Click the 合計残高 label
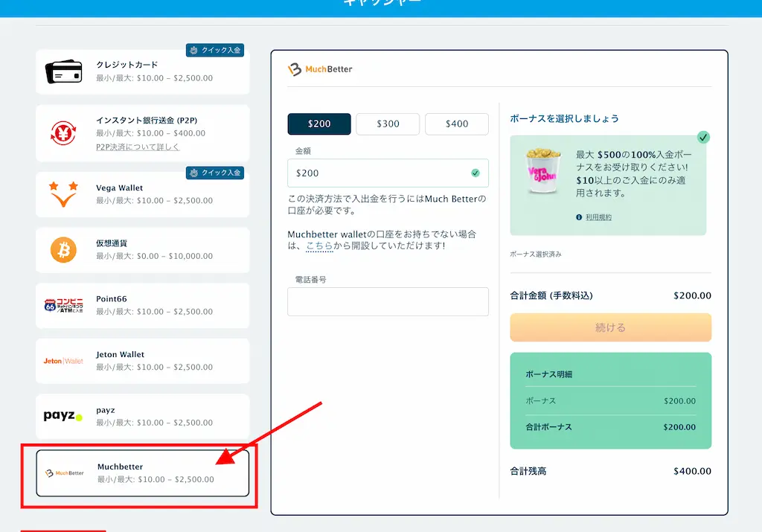 coord(528,471)
